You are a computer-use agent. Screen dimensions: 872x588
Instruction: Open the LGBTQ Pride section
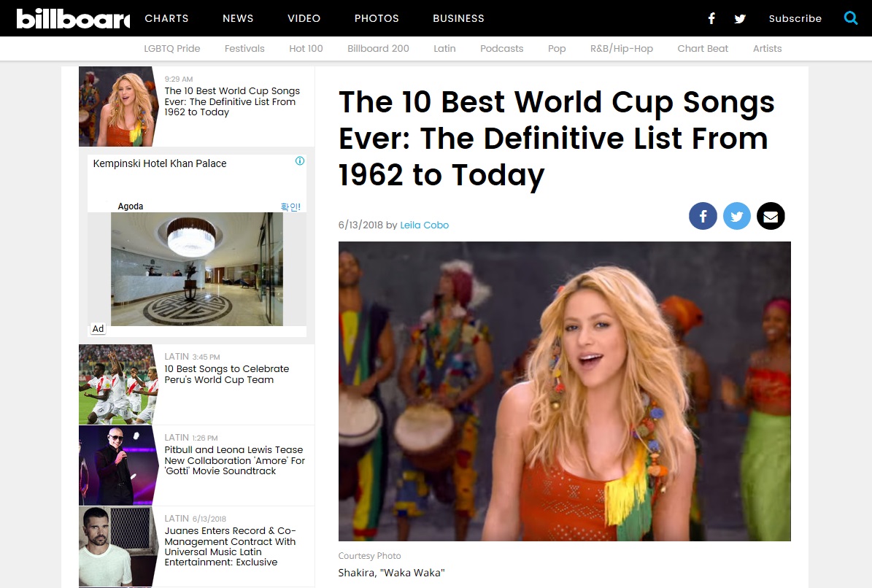[172, 49]
